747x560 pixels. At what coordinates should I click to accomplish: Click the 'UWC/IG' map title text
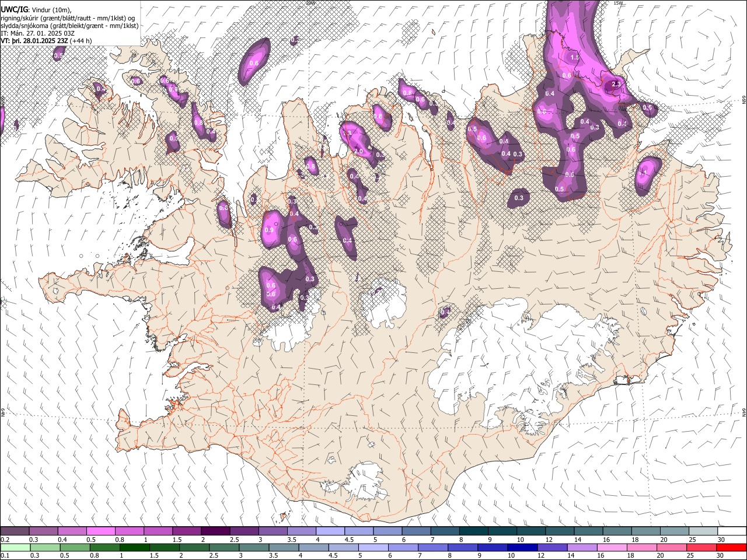(x=14, y=9)
